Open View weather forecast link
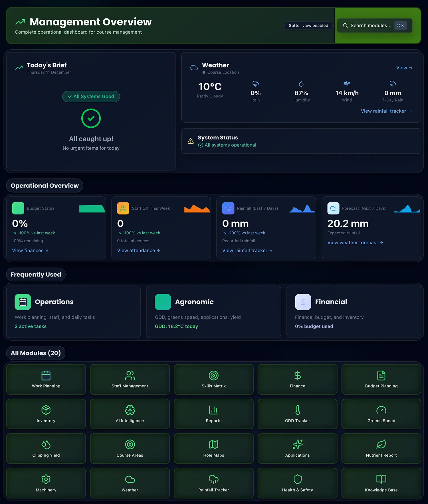Viewport: 428px width, 504px height. (355, 243)
